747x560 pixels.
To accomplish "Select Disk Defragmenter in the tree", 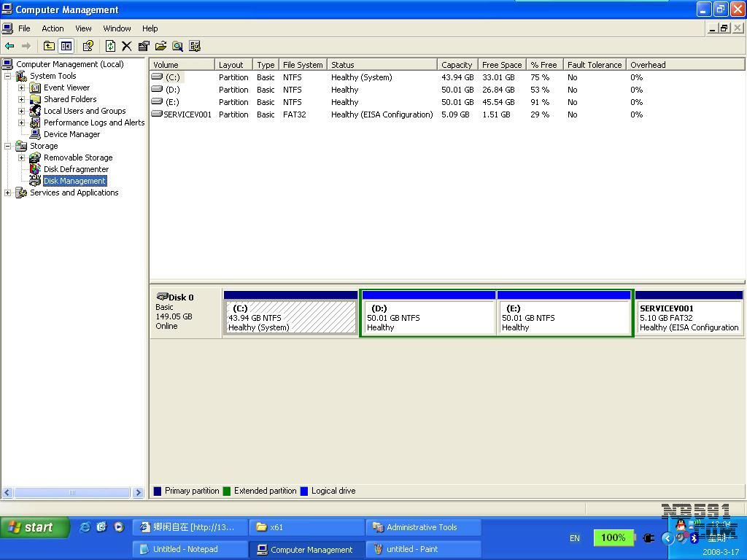I will click(x=76, y=169).
